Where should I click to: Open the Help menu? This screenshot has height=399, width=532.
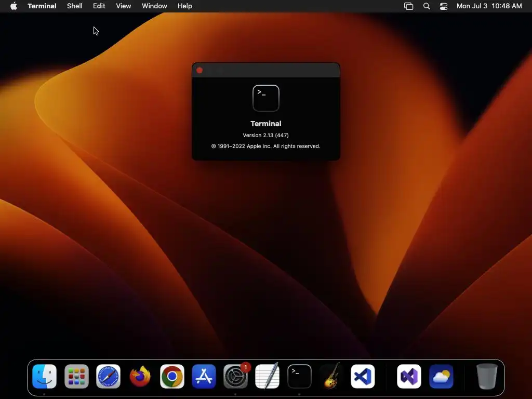[185, 6]
